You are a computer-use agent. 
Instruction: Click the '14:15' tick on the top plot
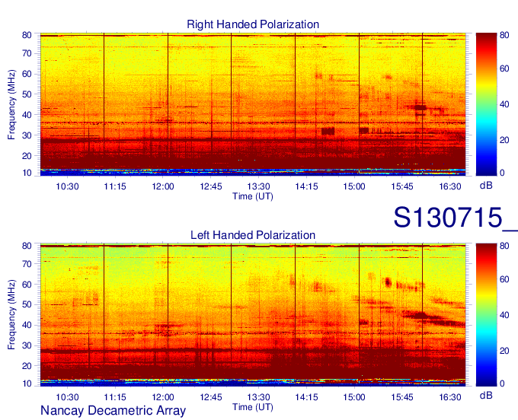[306, 186]
